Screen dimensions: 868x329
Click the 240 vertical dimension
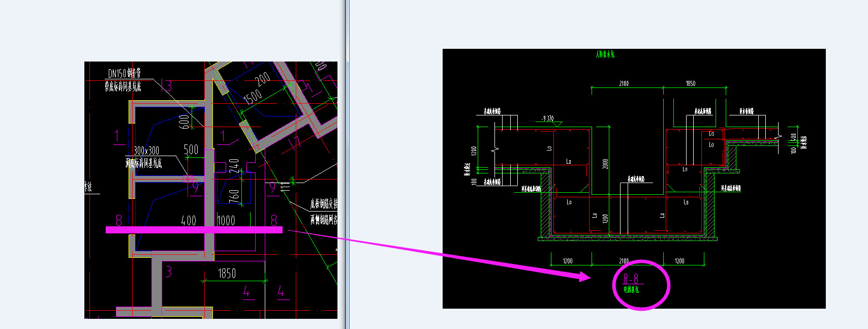pyautogui.click(x=234, y=166)
